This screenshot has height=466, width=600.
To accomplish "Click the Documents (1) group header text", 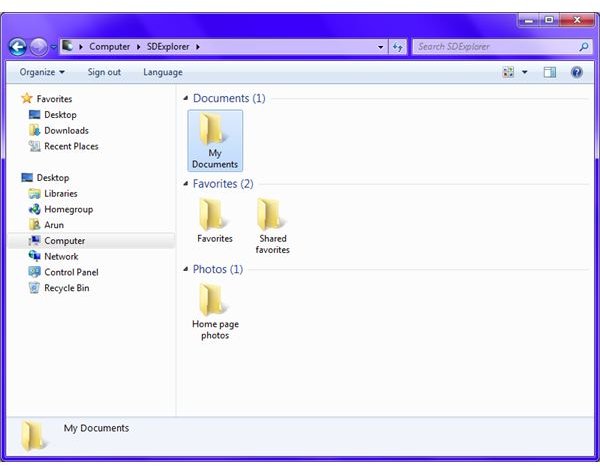I will pos(229,98).
